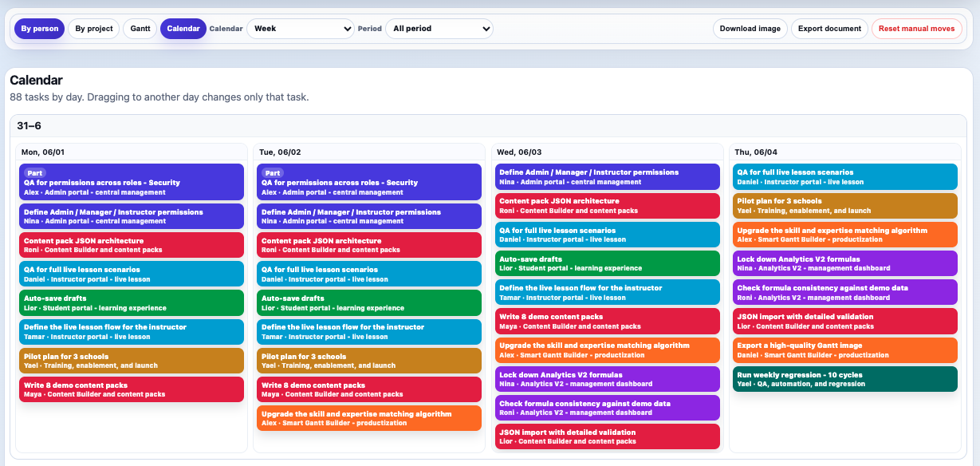Select Wednesday Upgrade skill matching algorithm task
980x466 pixels.
point(607,349)
